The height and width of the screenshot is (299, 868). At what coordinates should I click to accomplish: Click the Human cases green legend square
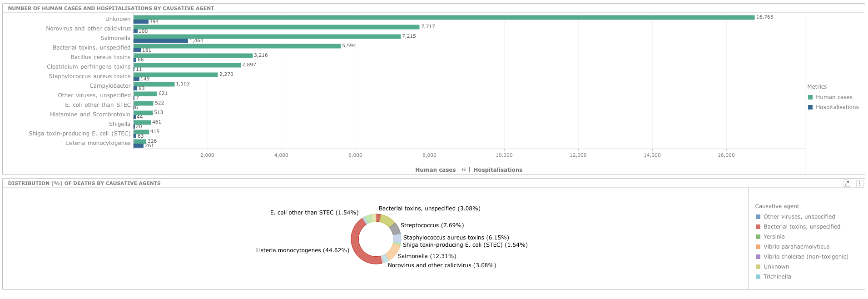click(x=810, y=97)
